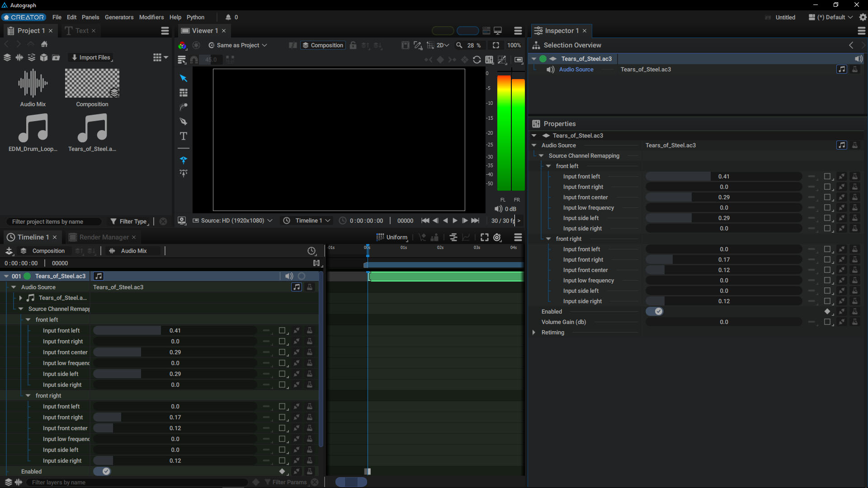The height and width of the screenshot is (488, 868).
Task: Play the timeline forward
Action: pos(455,221)
